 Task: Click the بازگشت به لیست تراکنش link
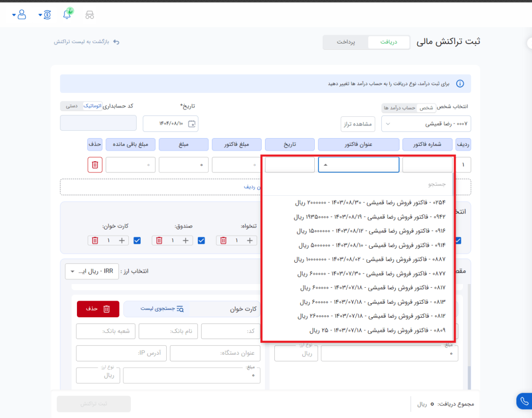click(86, 42)
